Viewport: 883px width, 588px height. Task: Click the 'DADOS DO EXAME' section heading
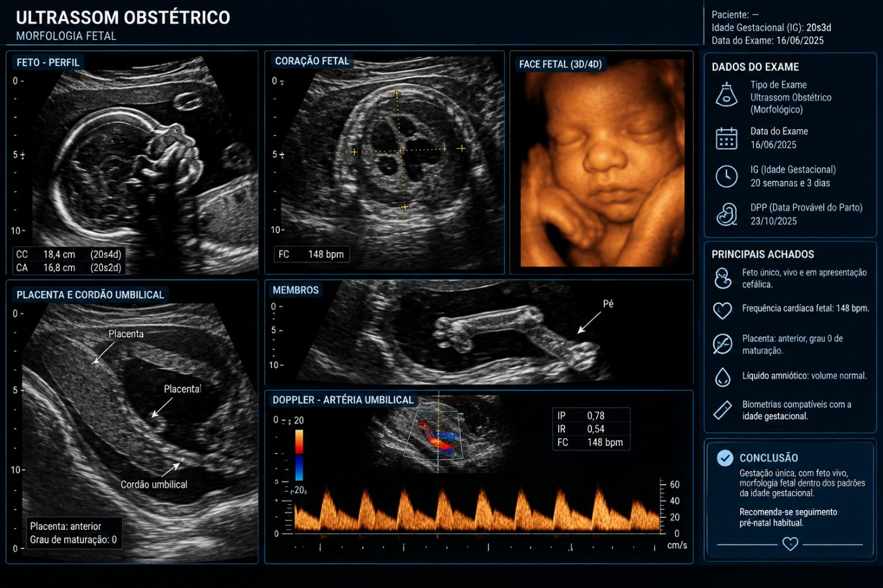tap(755, 67)
